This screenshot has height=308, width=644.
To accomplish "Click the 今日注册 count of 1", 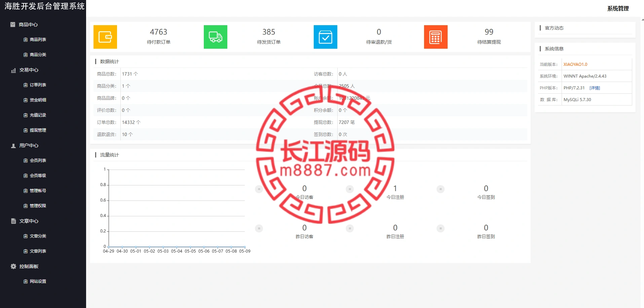I will (395, 188).
